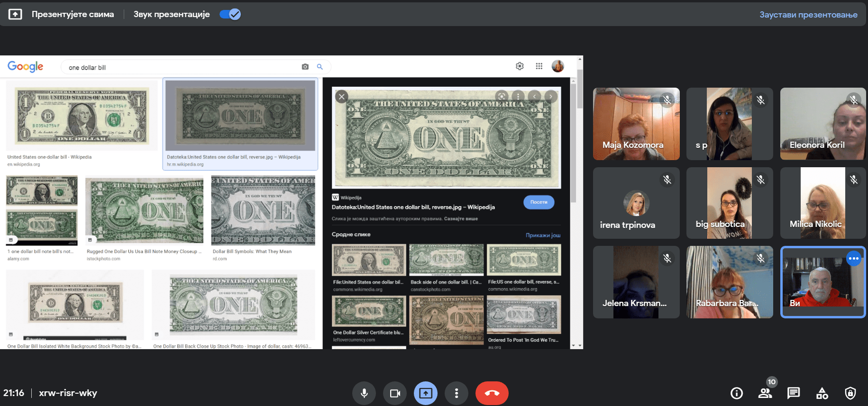868x406 pixels.
Task: Open the activities icon
Action: pos(822,393)
